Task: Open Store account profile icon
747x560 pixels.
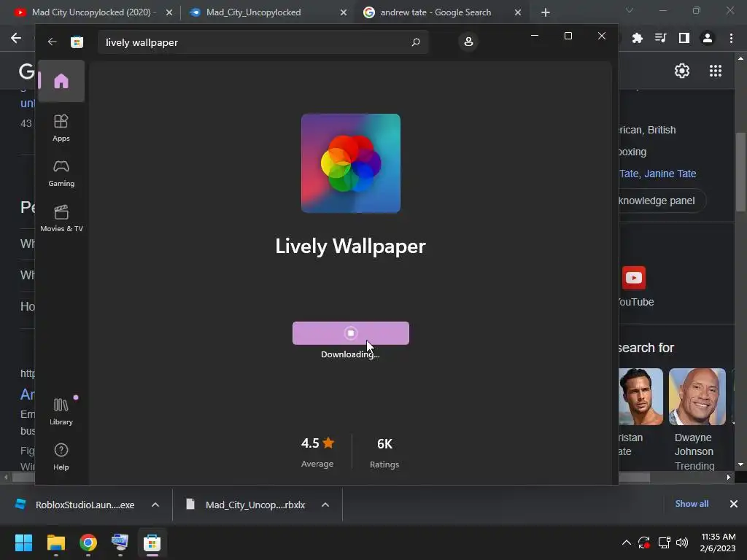Action: click(x=468, y=42)
